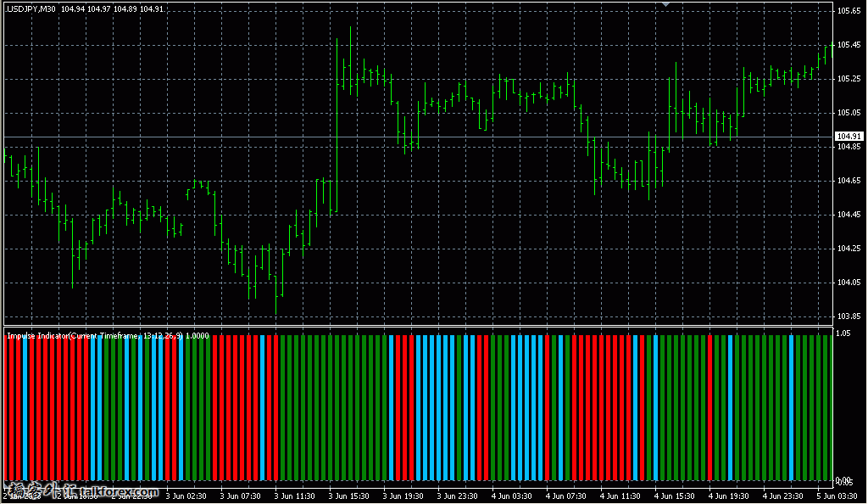Click the 3 Jun 11:30 time label
This screenshot has width=868, height=504.
click(294, 496)
